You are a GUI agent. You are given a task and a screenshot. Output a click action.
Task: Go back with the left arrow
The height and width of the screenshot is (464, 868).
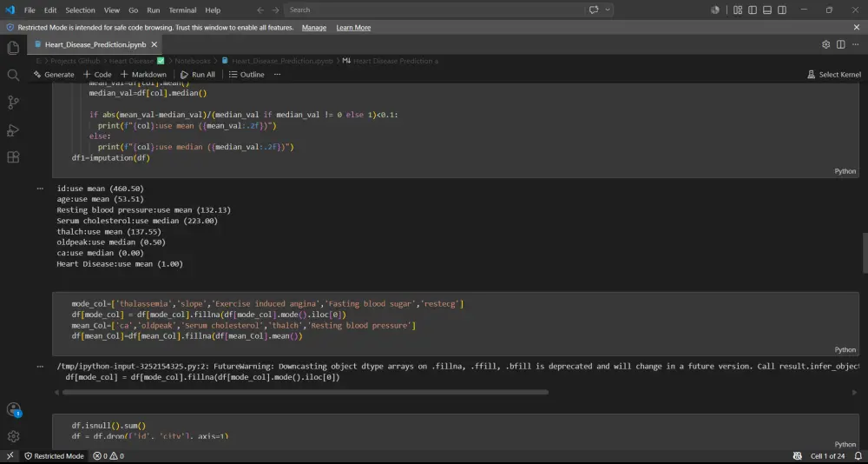[260, 10]
